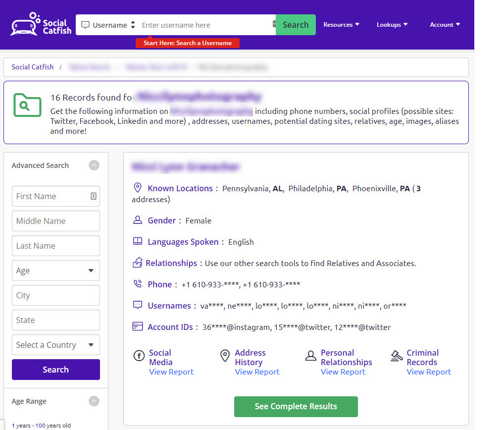
Task: Focus the State field
Action: click(56, 320)
